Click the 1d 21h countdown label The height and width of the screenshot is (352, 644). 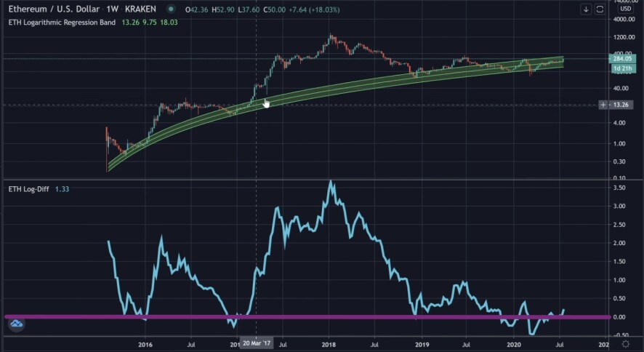click(x=623, y=68)
